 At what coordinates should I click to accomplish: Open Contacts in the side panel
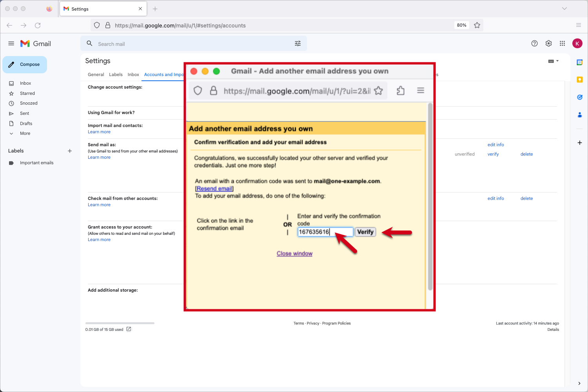[580, 115]
